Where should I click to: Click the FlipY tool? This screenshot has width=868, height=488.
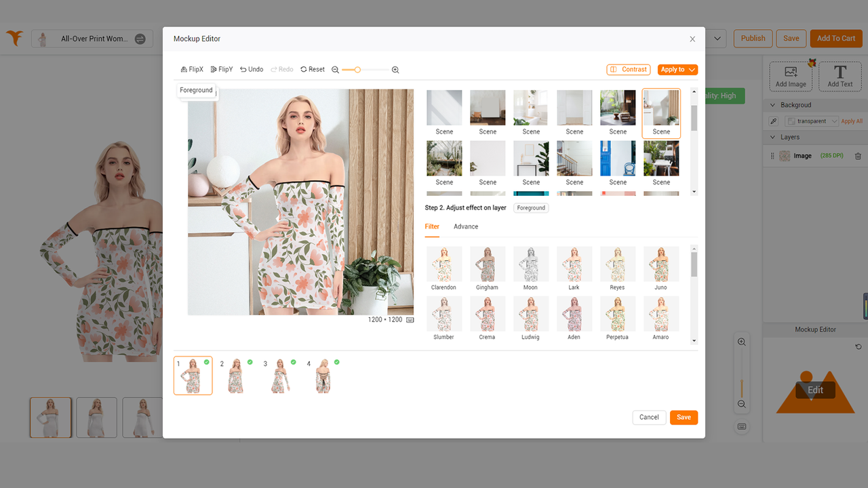221,69
